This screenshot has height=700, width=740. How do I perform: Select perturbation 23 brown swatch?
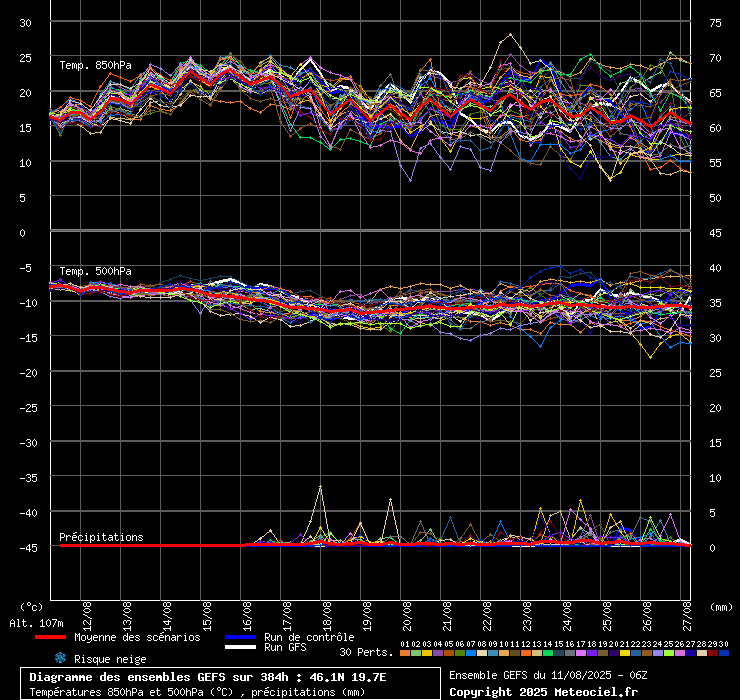click(647, 653)
